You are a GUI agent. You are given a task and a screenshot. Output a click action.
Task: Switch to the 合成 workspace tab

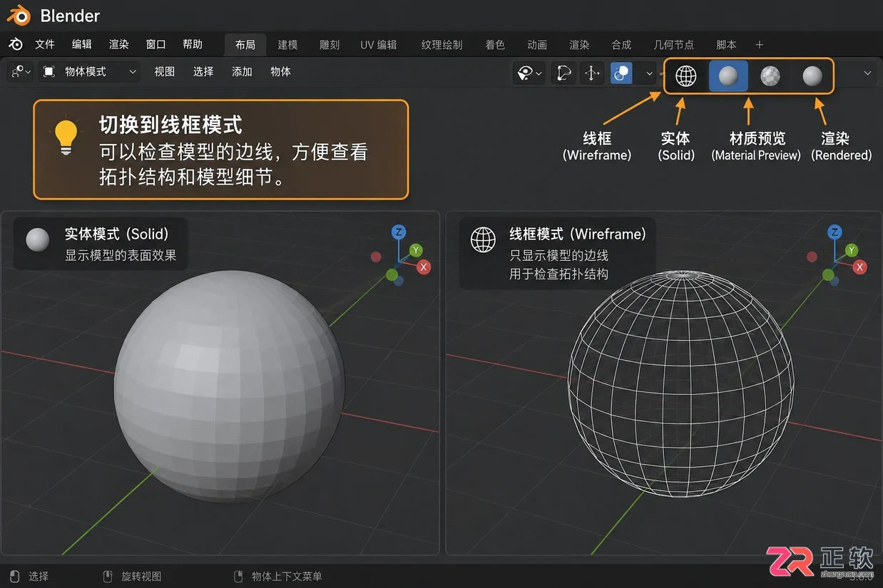[621, 45]
